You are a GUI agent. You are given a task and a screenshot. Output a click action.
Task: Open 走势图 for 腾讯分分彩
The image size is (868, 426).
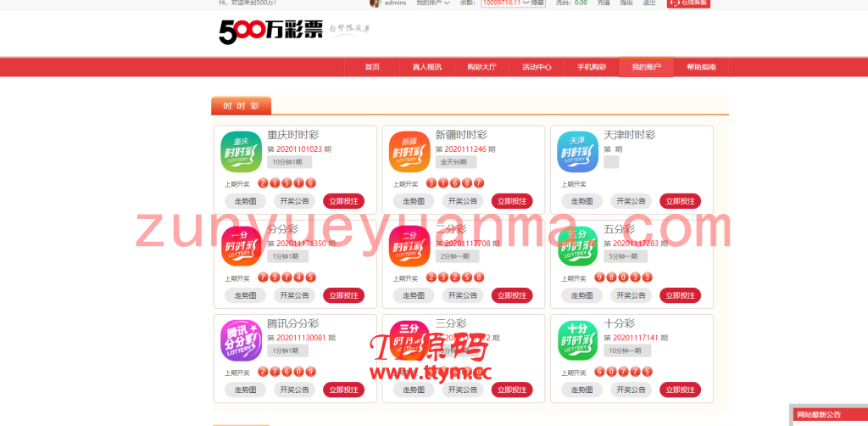[x=245, y=390]
